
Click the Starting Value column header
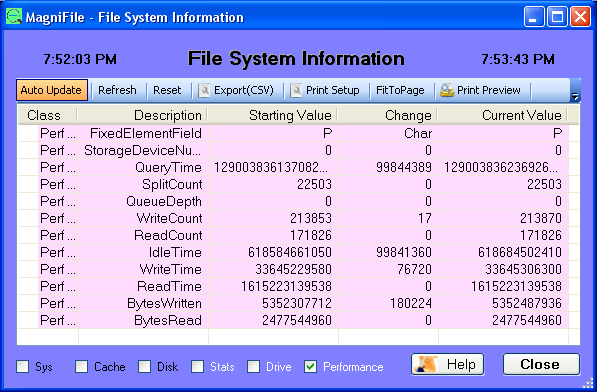pos(273,115)
